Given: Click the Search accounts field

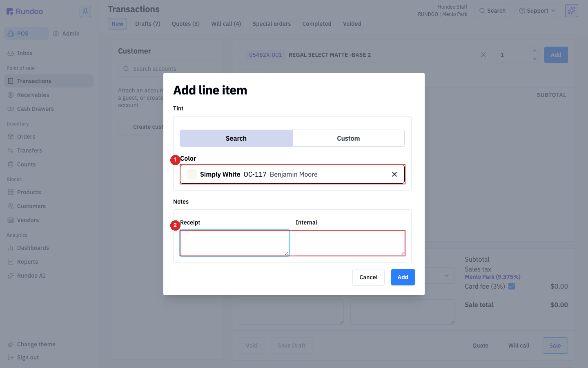Looking at the screenshot, I should tap(167, 69).
